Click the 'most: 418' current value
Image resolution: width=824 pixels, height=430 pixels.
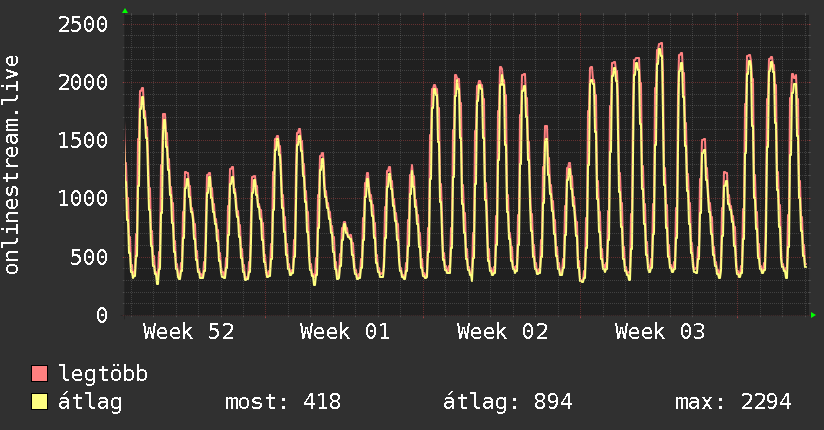tap(282, 402)
